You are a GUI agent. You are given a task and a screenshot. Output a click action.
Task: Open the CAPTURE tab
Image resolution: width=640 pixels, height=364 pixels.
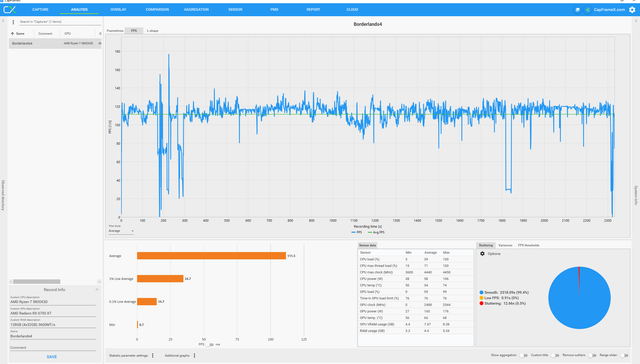[x=40, y=9]
